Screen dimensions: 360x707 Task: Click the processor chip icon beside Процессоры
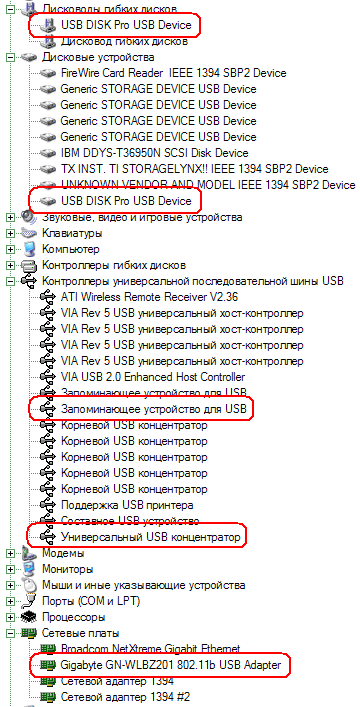coord(28,616)
